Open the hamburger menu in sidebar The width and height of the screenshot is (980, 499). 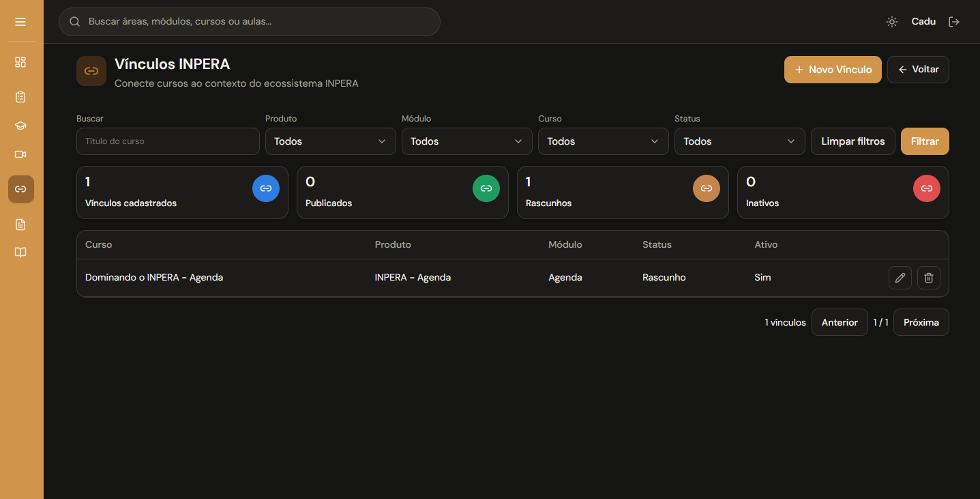(x=20, y=22)
